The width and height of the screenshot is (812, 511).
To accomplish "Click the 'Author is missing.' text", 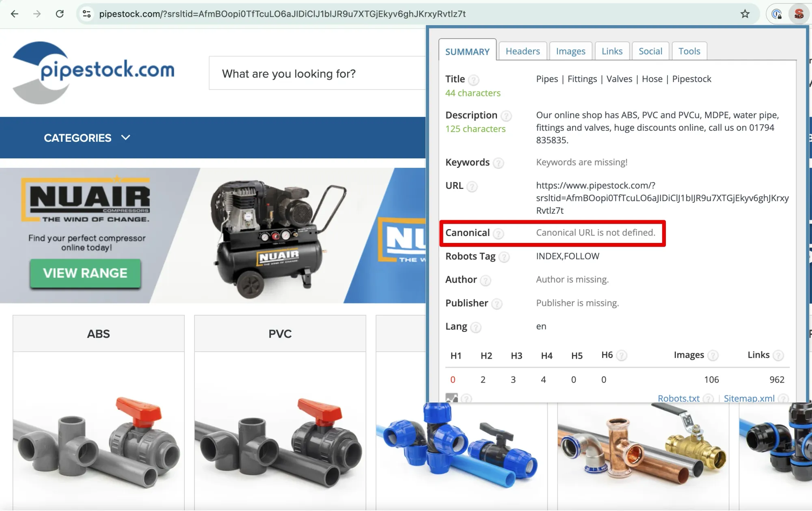I will [572, 279].
